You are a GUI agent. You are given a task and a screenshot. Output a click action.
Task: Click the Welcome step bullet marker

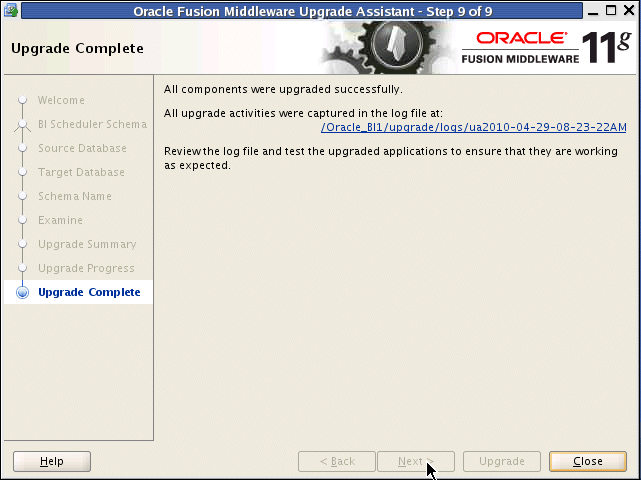coord(22,100)
